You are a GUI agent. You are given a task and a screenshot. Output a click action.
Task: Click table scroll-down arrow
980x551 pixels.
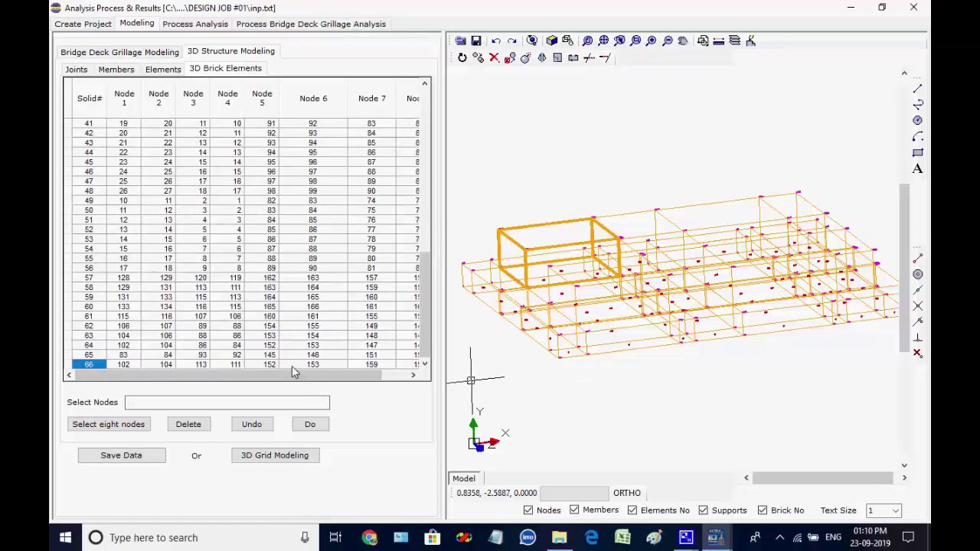point(425,364)
